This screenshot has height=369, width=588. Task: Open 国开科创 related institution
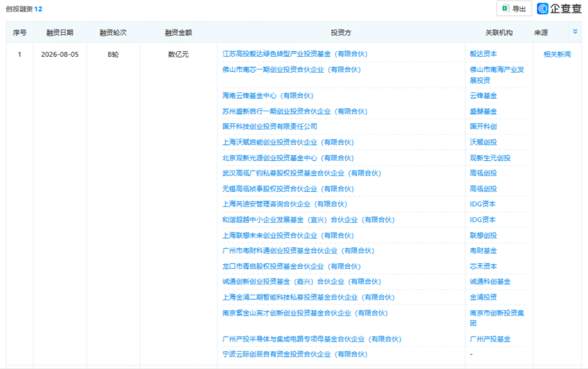click(x=483, y=126)
